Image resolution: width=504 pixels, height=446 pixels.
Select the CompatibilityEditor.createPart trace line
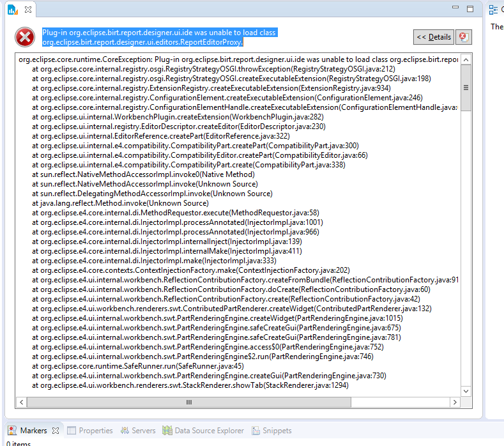199,155
